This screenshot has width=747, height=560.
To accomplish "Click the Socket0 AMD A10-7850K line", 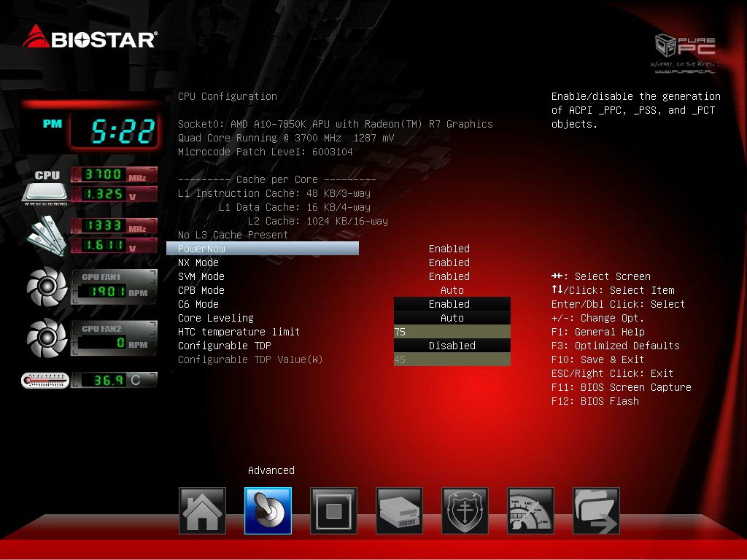I will tap(336, 124).
